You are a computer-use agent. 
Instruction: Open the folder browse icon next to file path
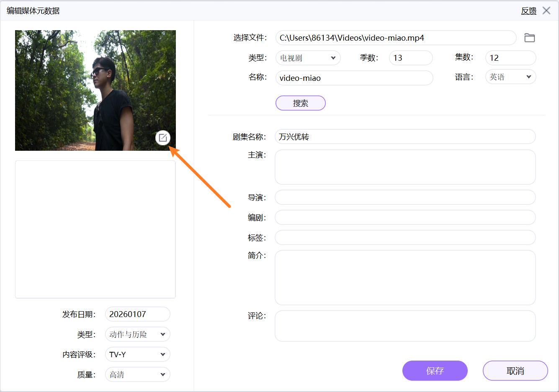pos(530,38)
